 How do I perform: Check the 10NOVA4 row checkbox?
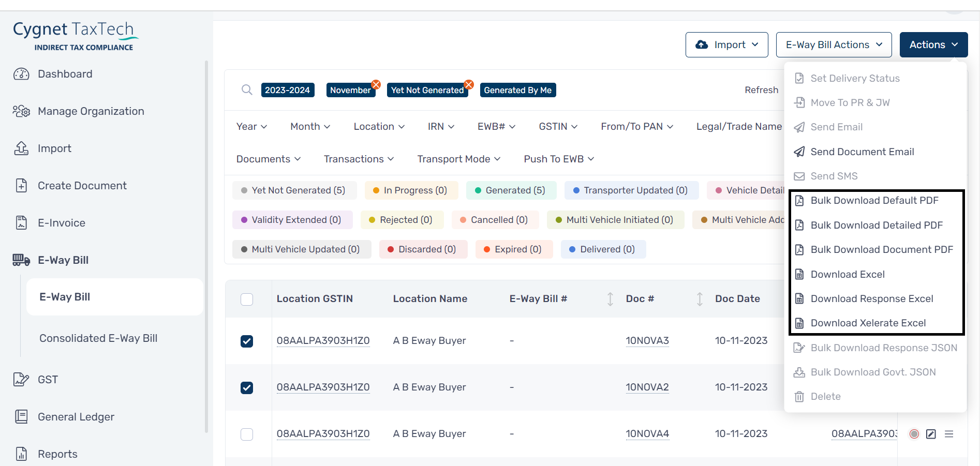[x=247, y=434]
